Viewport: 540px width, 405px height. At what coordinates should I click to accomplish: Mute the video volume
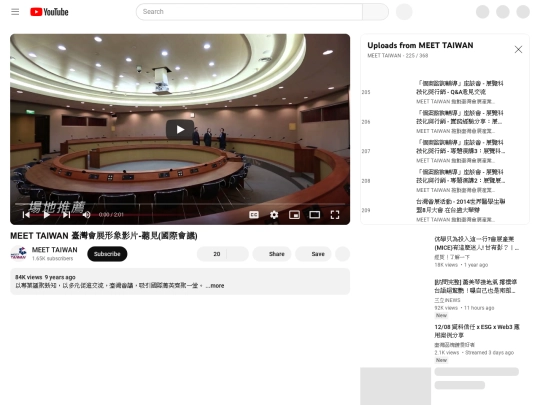(x=86, y=215)
